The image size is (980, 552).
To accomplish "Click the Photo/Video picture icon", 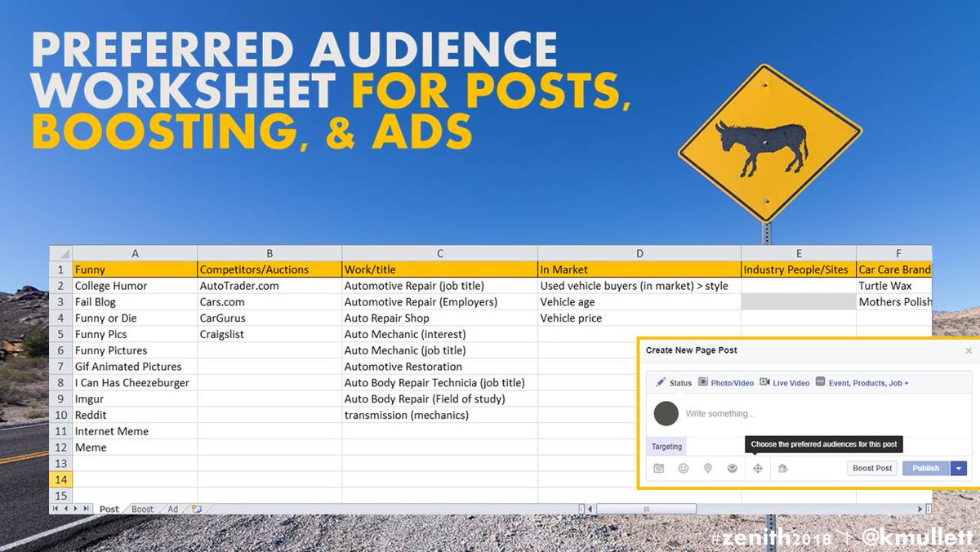I will (703, 382).
